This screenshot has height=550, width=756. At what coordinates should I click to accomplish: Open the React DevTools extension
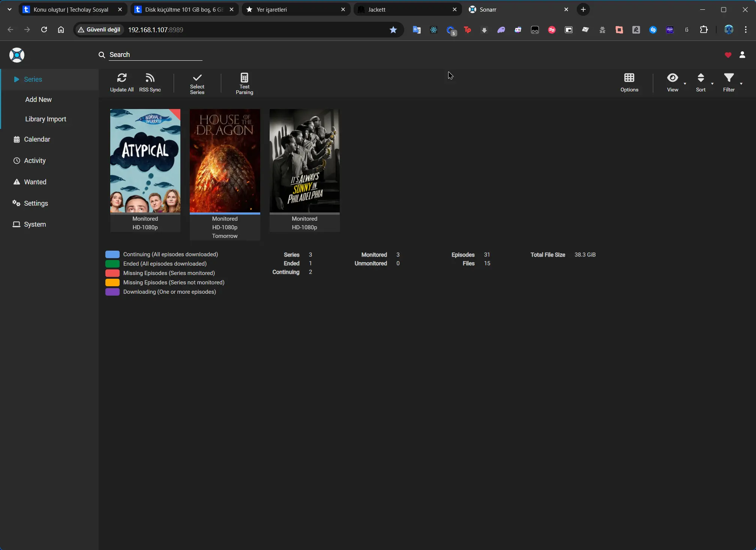coord(433,30)
